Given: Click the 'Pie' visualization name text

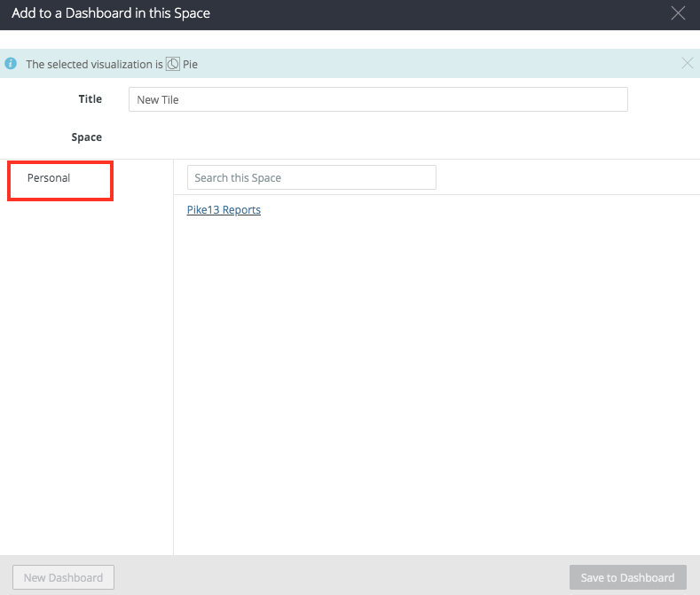Looking at the screenshot, I should [x=190, y=64].
